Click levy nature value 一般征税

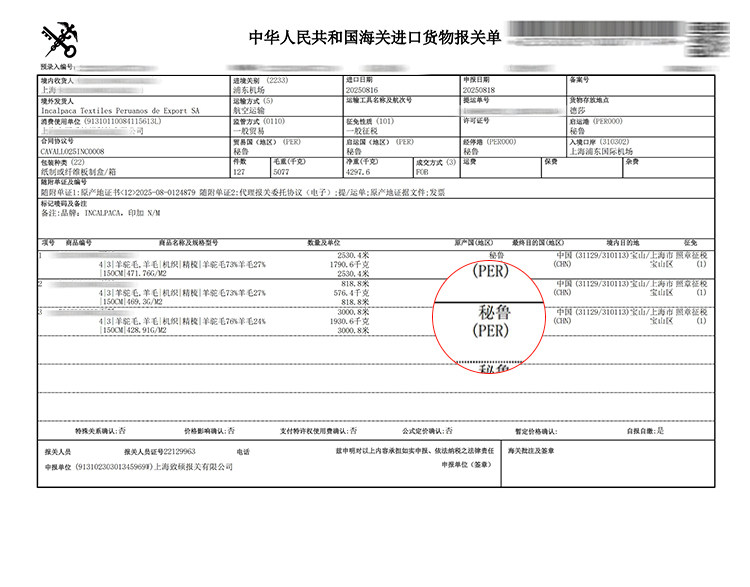pos(362,131)
